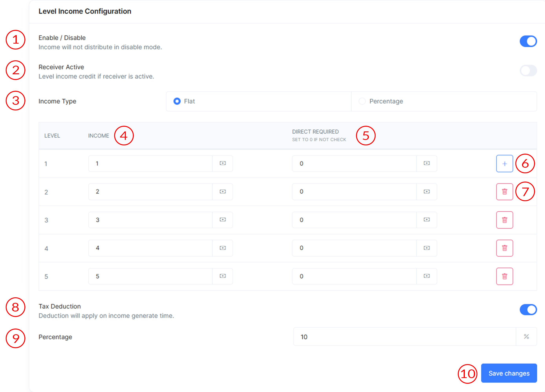The image size is (545, 392).
Task: Click level 4 direct required input
Action: [x=354, y=248]
